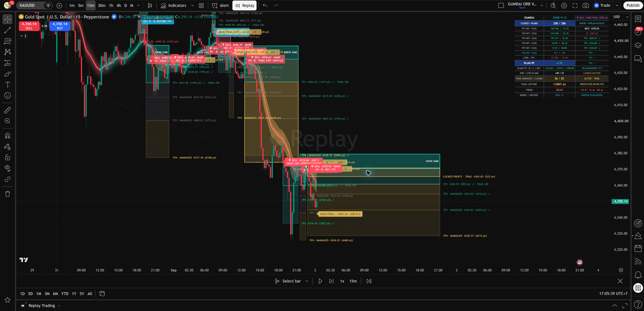Click the Publish button
The height and width of the screenshot is (311, 644).
[x=633, y=6]
